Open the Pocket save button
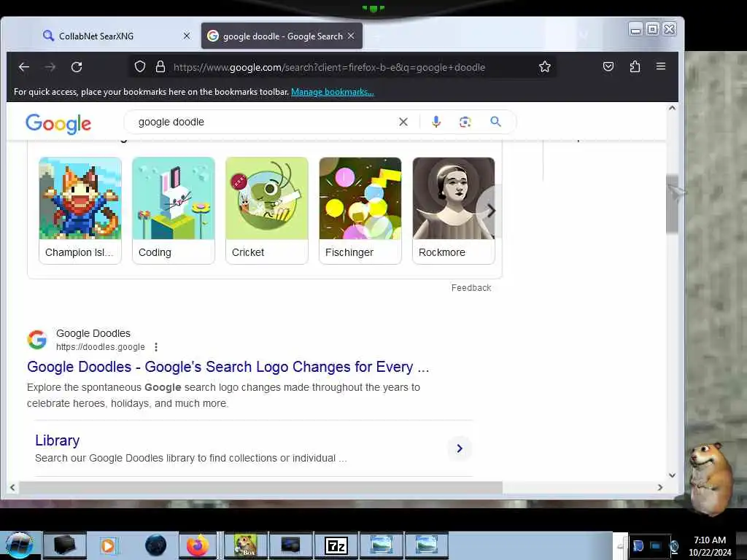The width and height of the screenshot is (747, 560). point(608,66)
